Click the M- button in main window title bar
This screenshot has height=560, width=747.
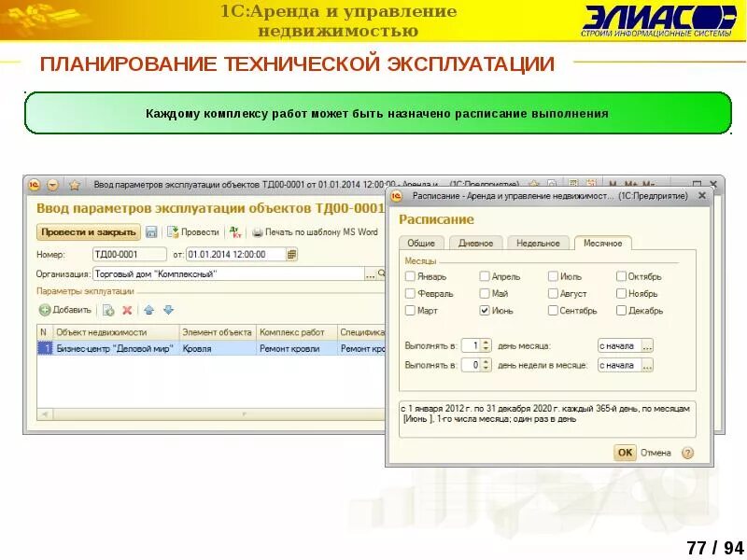[648, 184]
